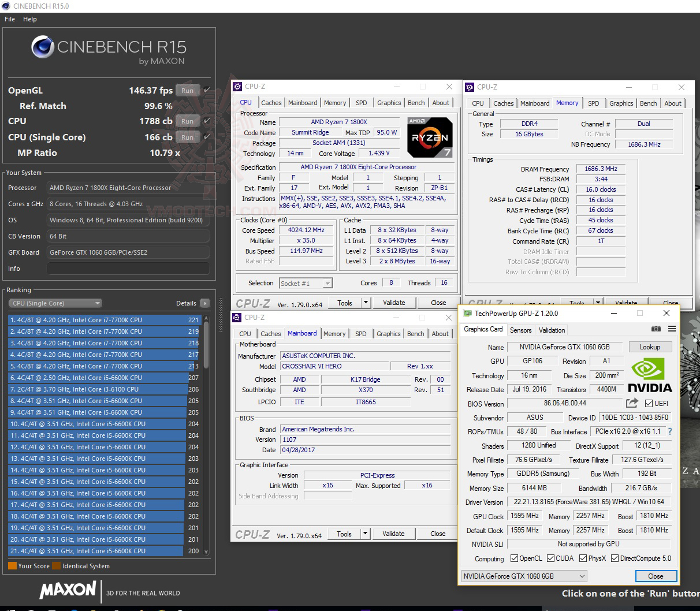The image size is (700, 611).
Task: Select ranking entry 21 i5-6600K score 200
Action: point(104,551)
